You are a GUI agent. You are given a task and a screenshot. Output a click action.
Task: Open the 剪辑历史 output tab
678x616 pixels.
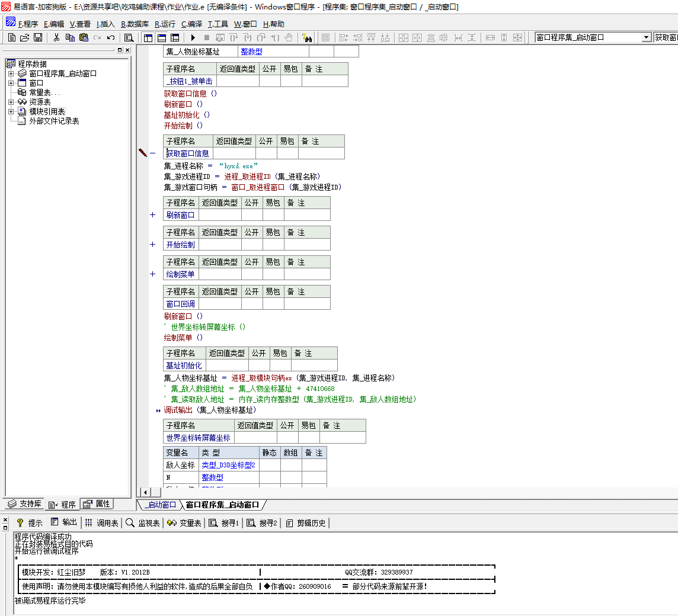coord(306,523)
